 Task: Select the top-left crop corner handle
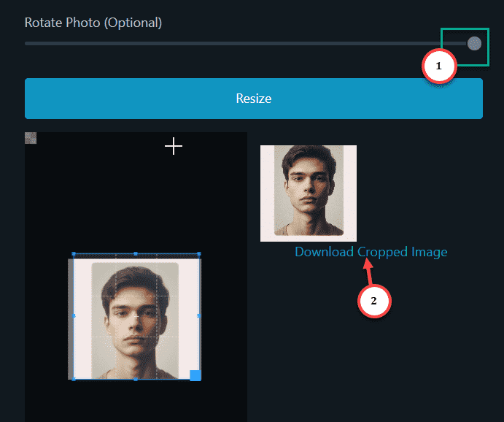click(x=74, y=254)
